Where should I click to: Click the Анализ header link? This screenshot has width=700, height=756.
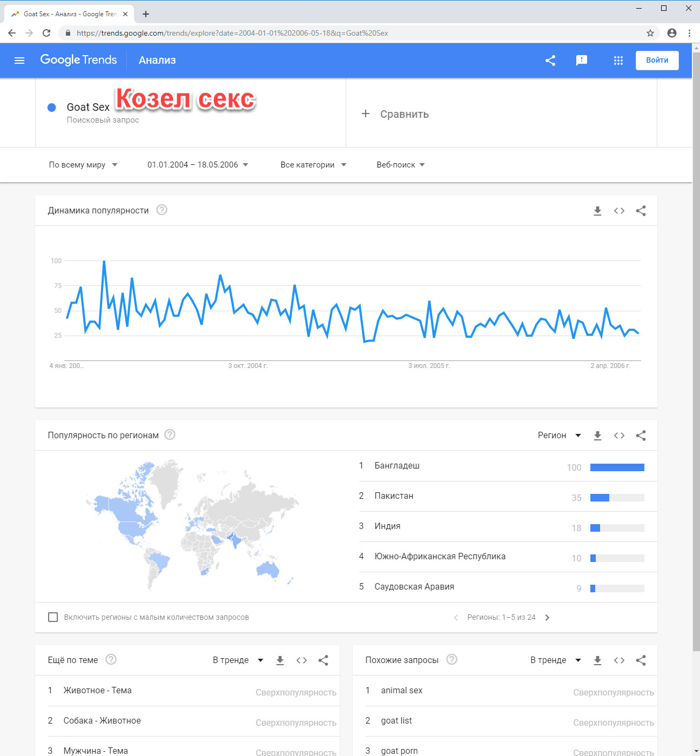[x=157, y=61]
